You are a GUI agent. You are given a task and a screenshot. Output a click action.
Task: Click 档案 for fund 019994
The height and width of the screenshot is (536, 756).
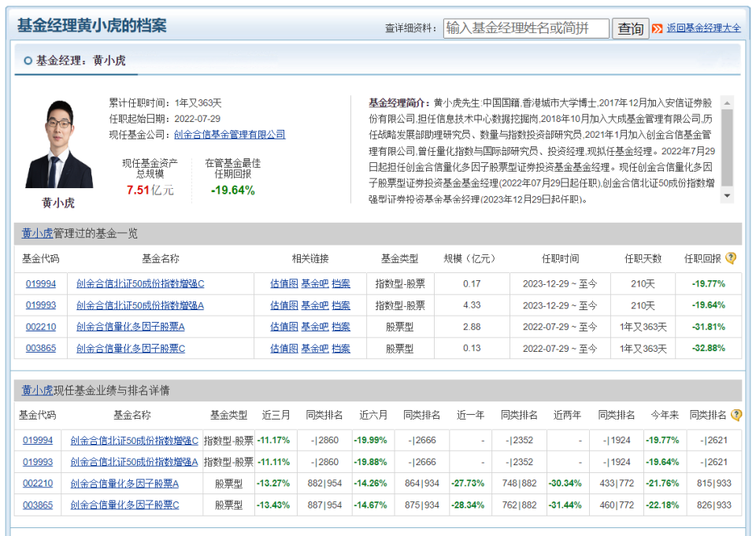341,283
